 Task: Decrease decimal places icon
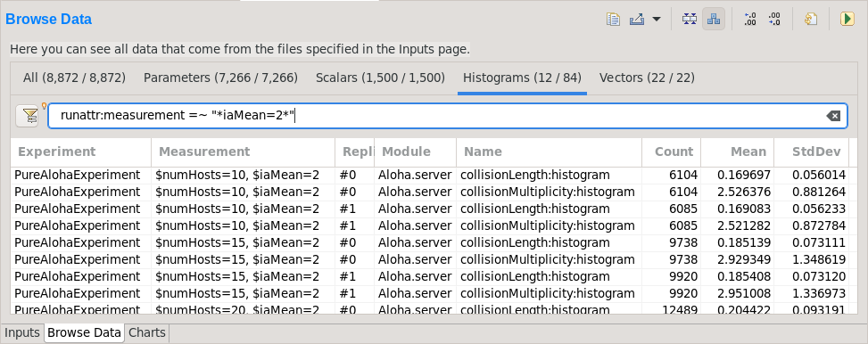click(774, 20)
